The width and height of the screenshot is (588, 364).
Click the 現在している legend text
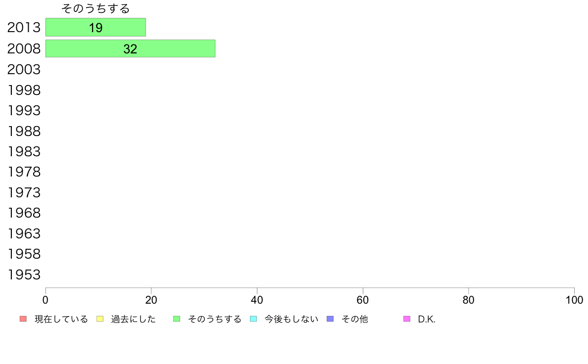pyautogui.click(x=61, y=319)
